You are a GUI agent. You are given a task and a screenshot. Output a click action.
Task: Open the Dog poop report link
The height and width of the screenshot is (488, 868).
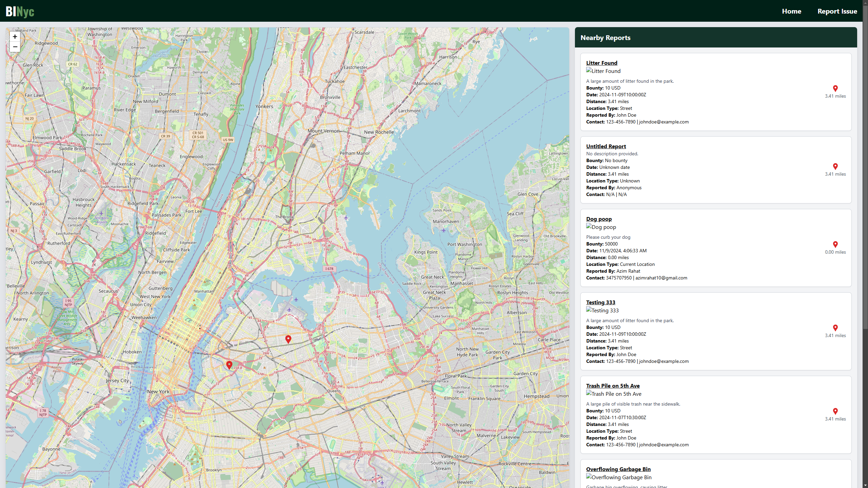[x=599, y=219]
